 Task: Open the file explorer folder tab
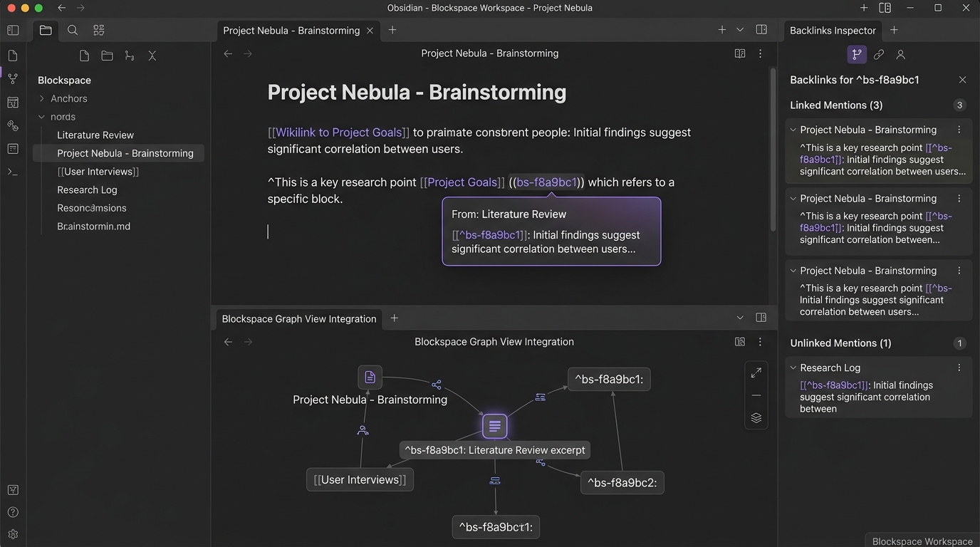(x=46, y=30)
